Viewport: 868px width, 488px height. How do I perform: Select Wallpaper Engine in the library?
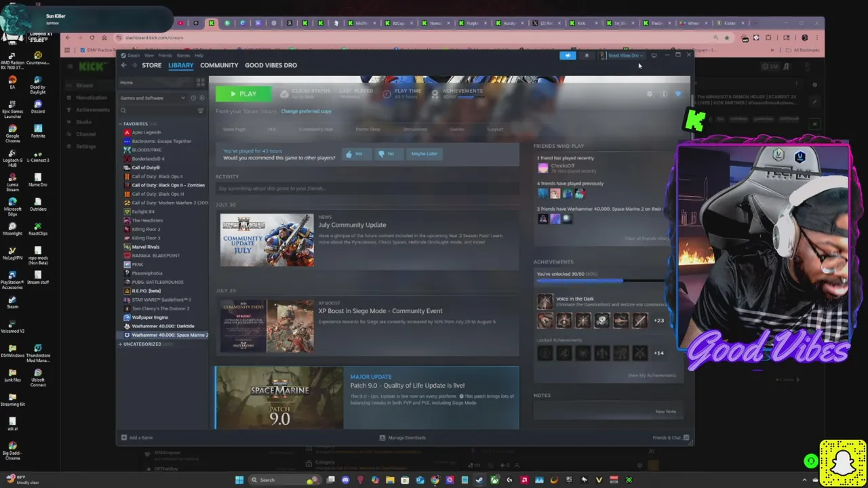149,317
